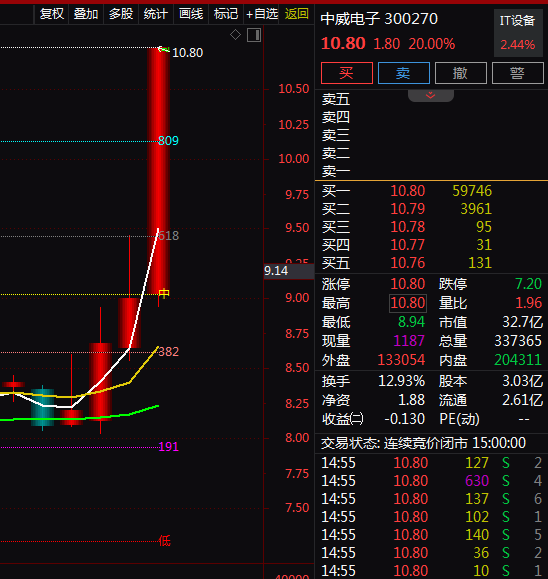Image resolution: width=548 pixels, height=579 pixels.
Task: Open the 统计 statistics menu
Action: pyautogui.click(x=155, y=14)
